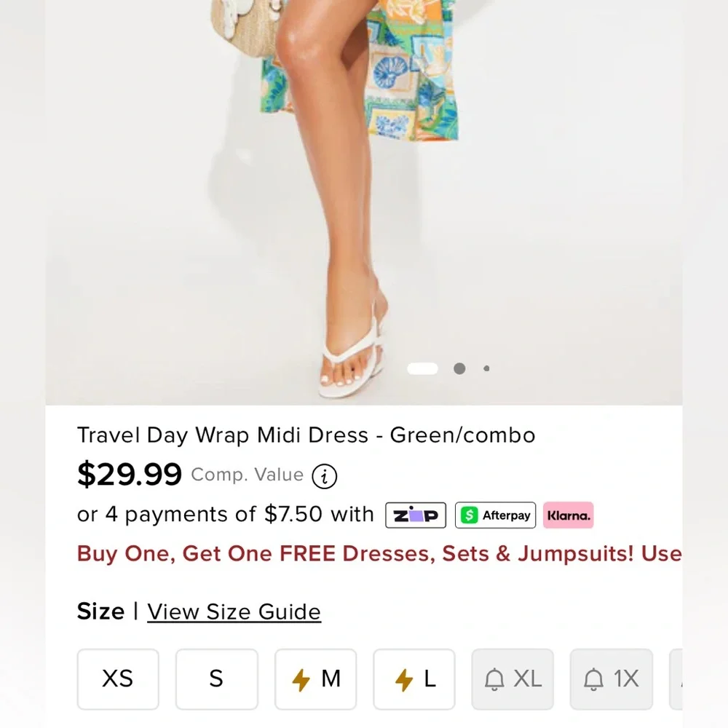This screenshot has height=728, width=728.
Task: Select size L
Action: point(414,679)
